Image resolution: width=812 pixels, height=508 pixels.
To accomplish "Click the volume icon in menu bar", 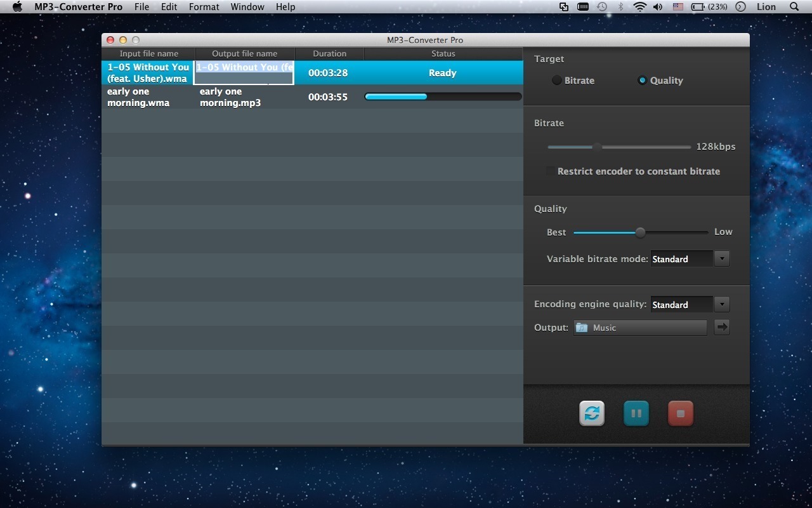I will 658,7.
